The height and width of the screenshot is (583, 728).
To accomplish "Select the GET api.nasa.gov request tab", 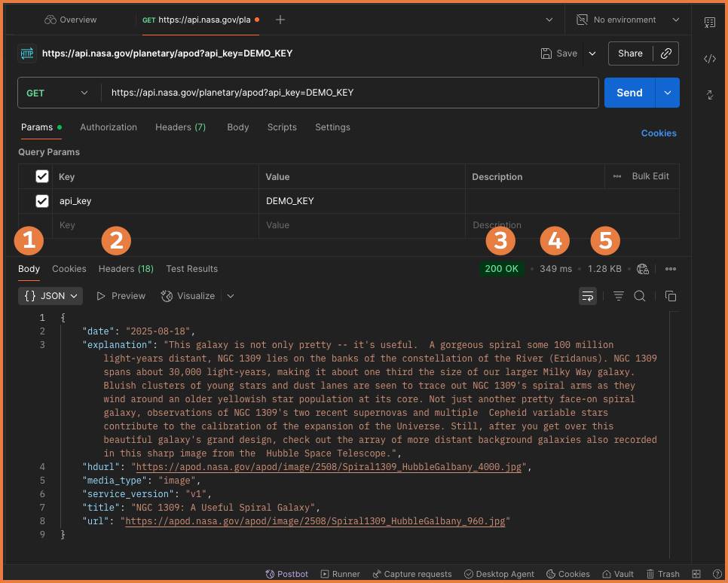I will [x=200, y=20].
